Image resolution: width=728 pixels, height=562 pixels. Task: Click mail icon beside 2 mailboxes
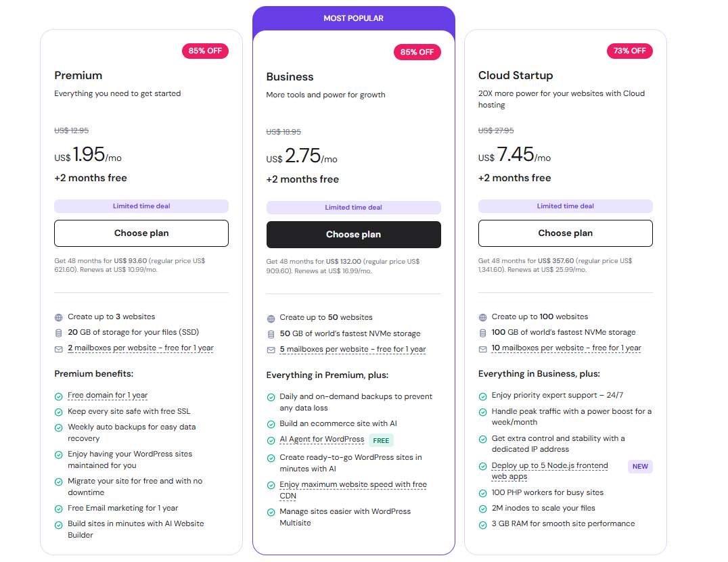point(59,349)
